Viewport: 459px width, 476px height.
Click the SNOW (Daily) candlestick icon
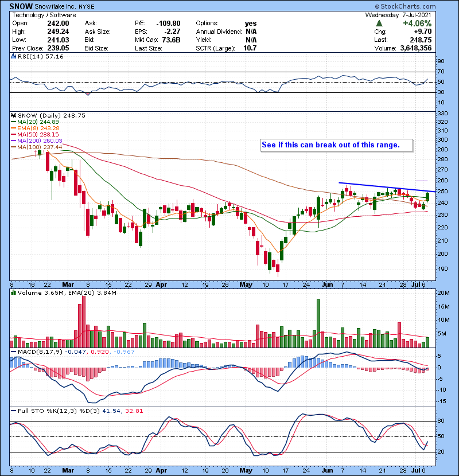pos(13,115)
